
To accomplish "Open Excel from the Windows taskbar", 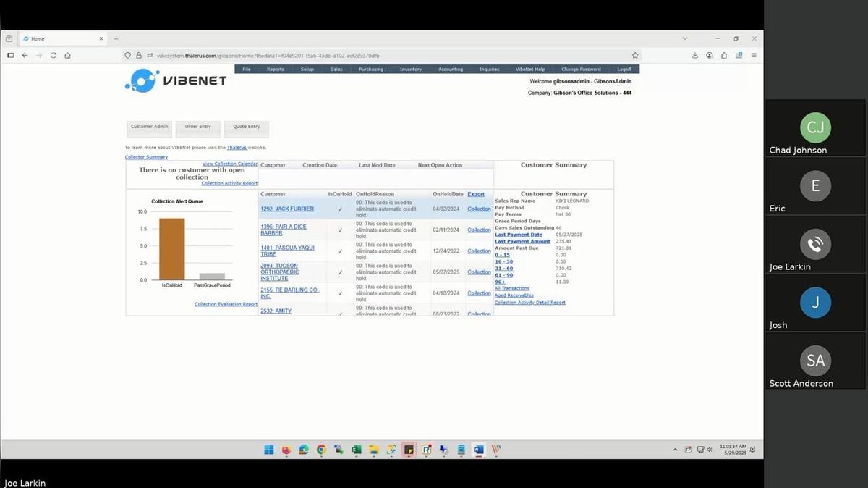I will [x=356, y=450].
